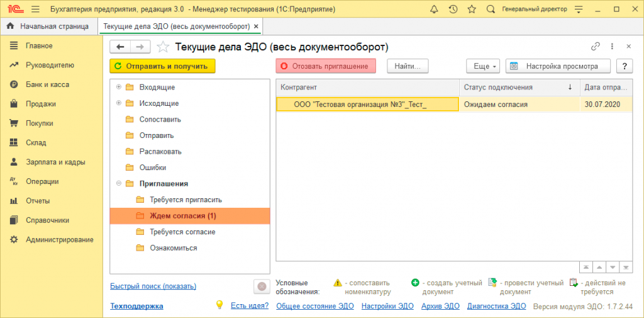Image resolution: width=644 pixels, height=318 pixels.
Task: Click the Главное section icon
Action: (14, 46)
